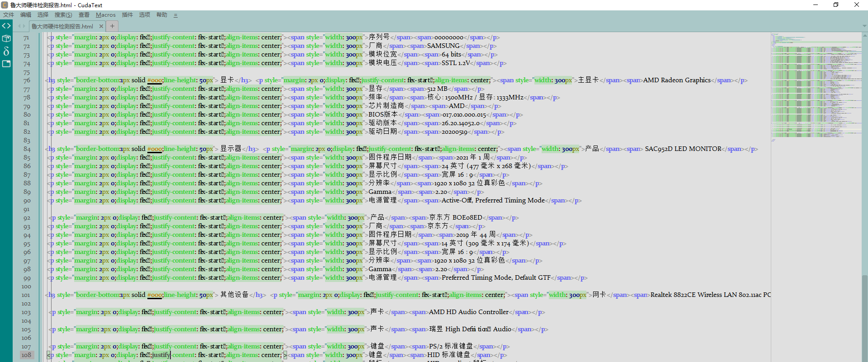Click the text 'Preferred Timing Mode, Default GTF'
Viewport: 868px width, 362px height.
[x=496, y=278]
